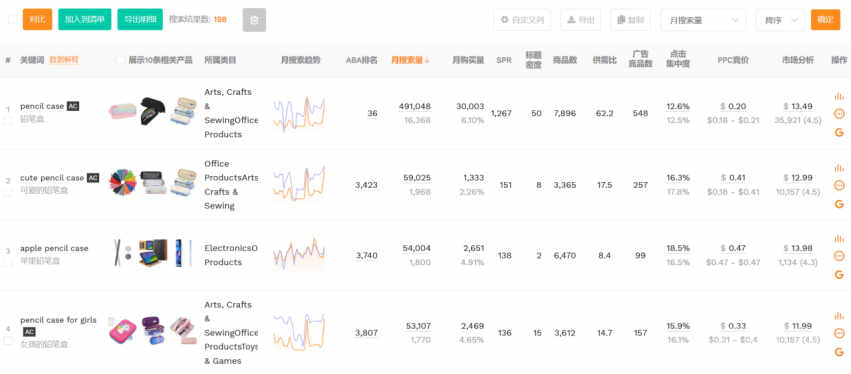Click Google icon in pencil case row
851x374 pixels.
click(x=839, y=132)
